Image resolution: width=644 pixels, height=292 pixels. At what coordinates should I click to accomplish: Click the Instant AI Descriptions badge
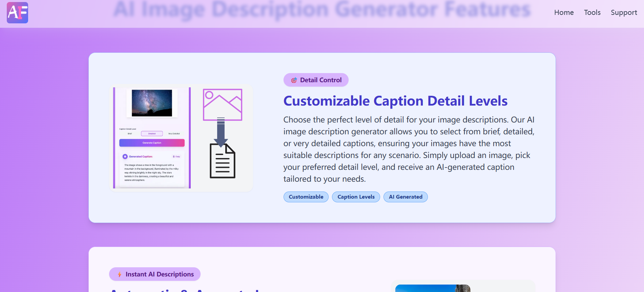pos(155,274)
